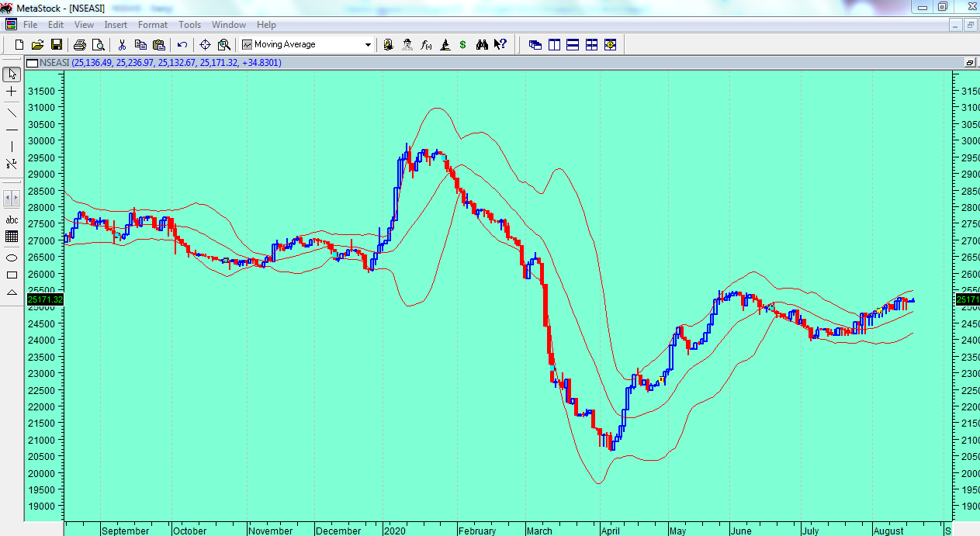This screenshot has width=980, height=536.
Task: Open the File menu
Action: pyautogui.click(x=30, y=25)
